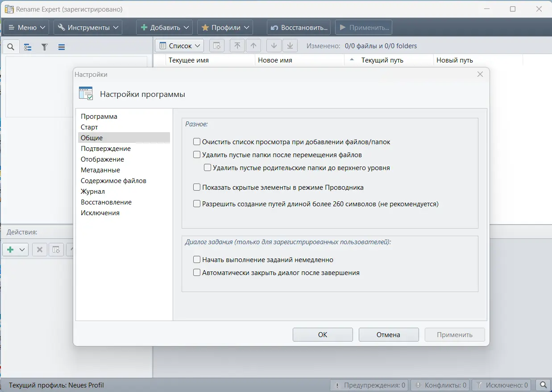This screenshot has width=552, height=392.
Task: Expand the Инструменты dropdown
Action: point(88,27)
